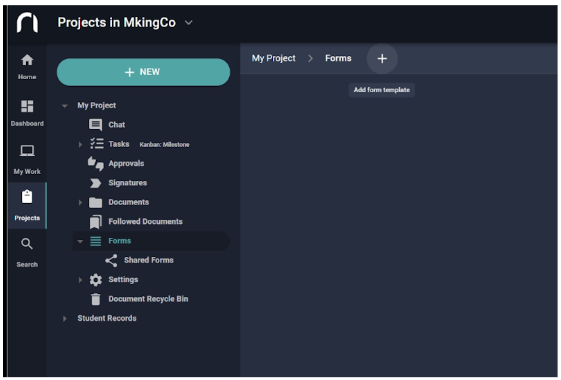
Task: Click the Shared Forms share icon
Action: tap(111, 260)
